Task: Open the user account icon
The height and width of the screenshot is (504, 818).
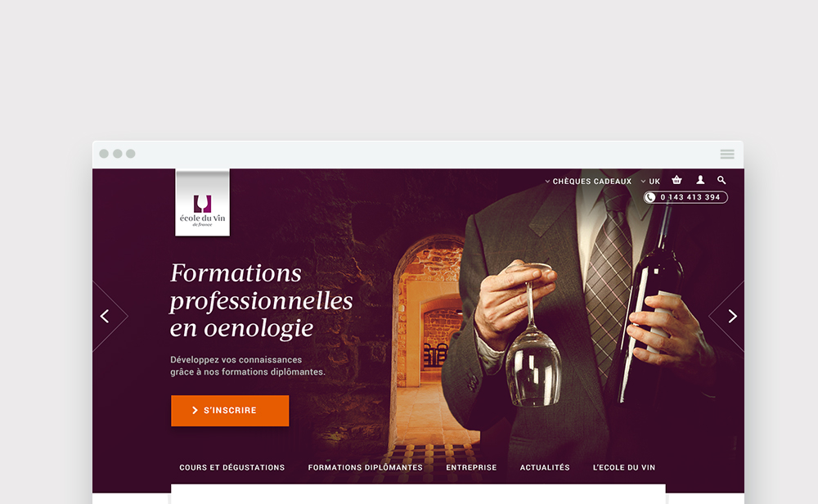Action: click(700, 180)
